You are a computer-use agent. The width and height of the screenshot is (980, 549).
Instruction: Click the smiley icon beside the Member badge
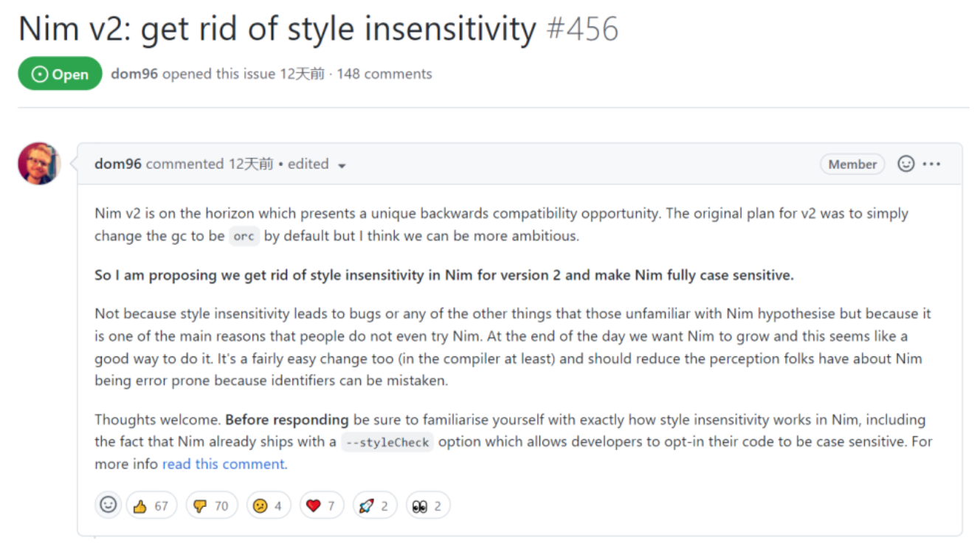[x=905, y=164]
